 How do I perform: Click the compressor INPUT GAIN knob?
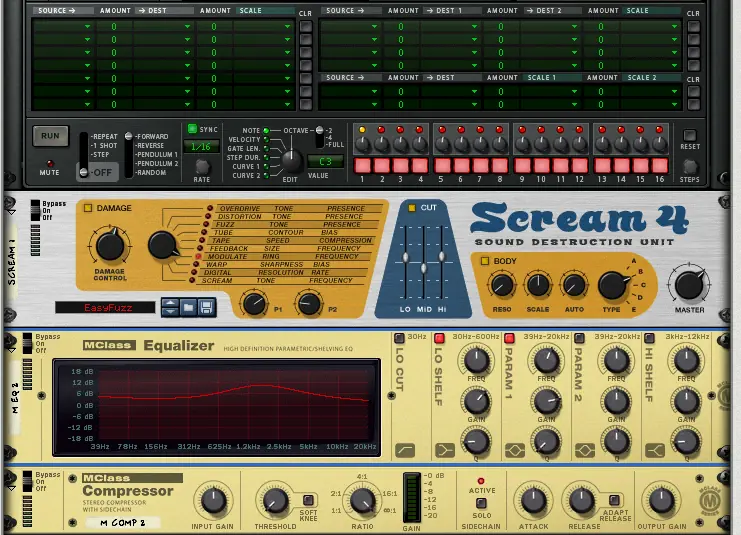(213, 501)
